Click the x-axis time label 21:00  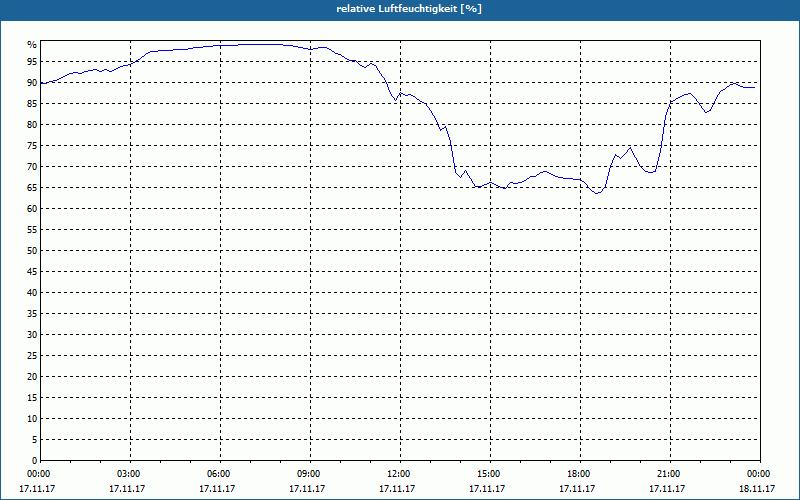(670, 474)
